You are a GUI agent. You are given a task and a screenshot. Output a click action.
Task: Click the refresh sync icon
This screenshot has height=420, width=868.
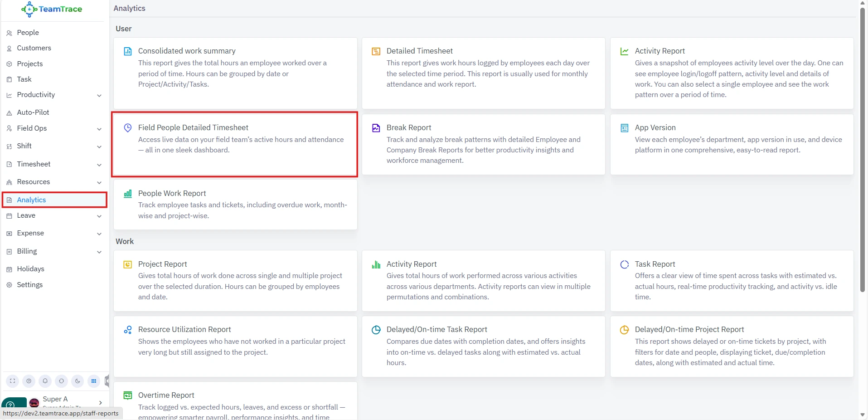point(62,381)
